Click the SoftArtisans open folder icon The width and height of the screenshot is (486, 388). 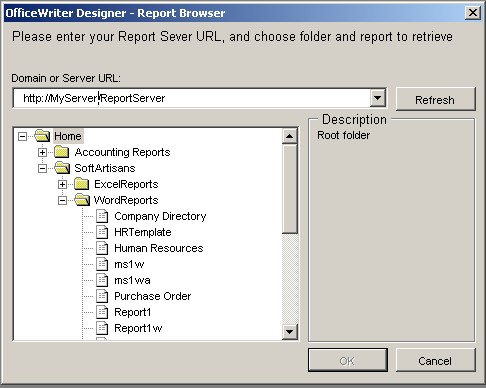click(62, 168)
